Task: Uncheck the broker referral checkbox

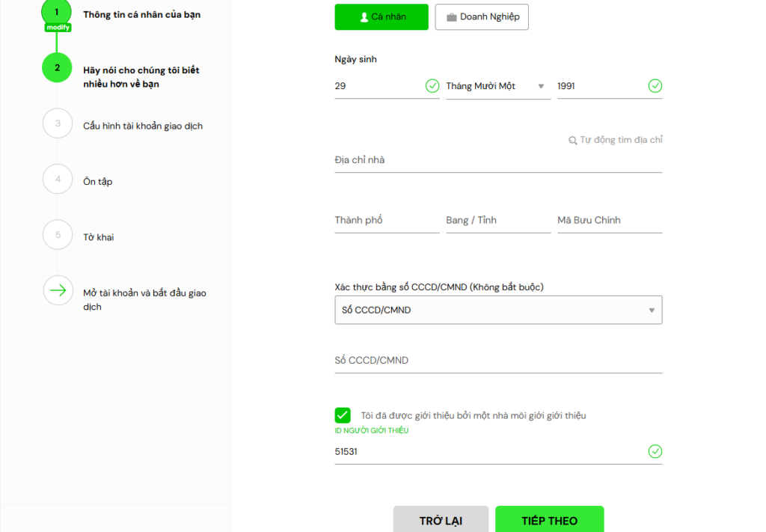Action: point(343,415)
